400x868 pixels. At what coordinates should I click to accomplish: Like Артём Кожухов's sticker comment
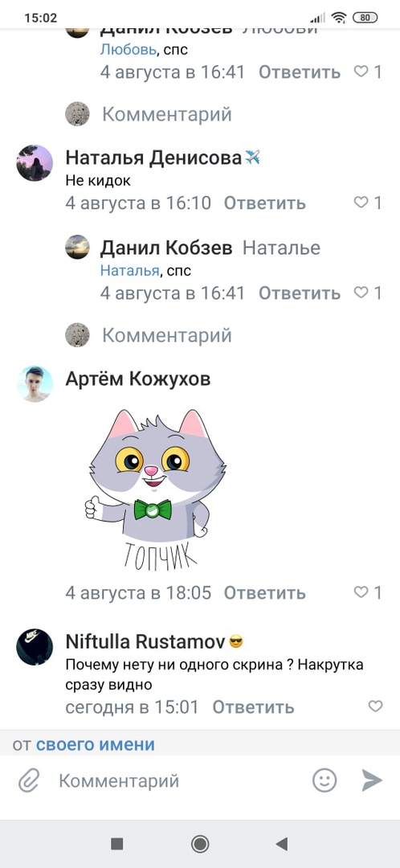(x=368, y=592)
